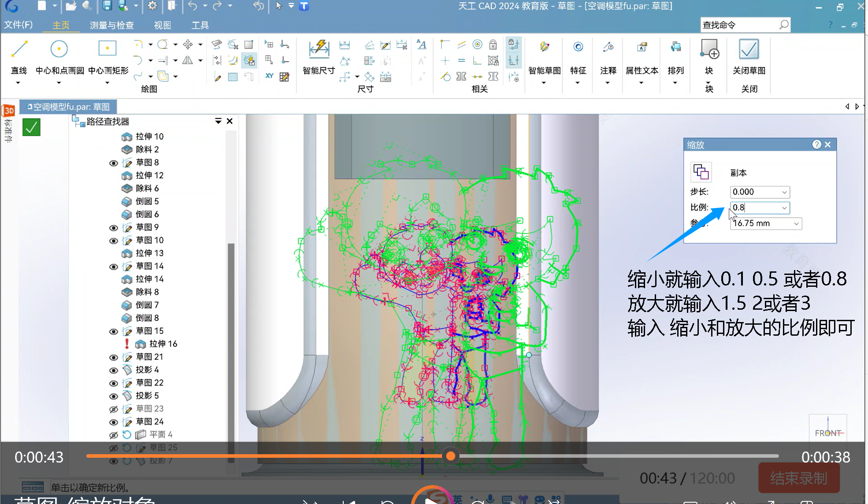Screen dimensions: 868x504
Task: Click the settings gear in quick access bar
Action: coord(152,6)
